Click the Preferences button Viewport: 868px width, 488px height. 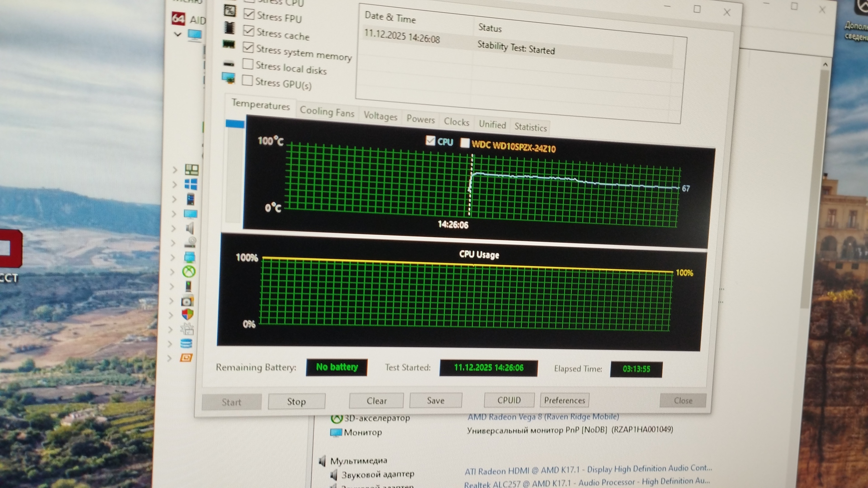point(564,400)
